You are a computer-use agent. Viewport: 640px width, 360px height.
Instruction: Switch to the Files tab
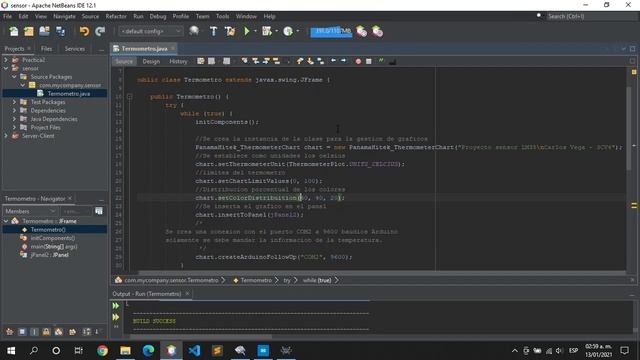(x=47, y=49)
